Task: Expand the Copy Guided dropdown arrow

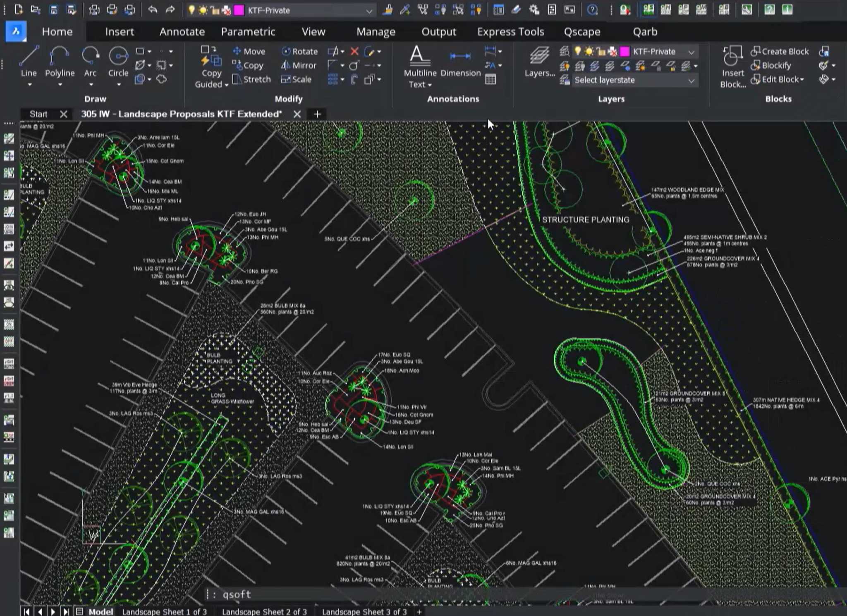Action: [x=226, y=85]
